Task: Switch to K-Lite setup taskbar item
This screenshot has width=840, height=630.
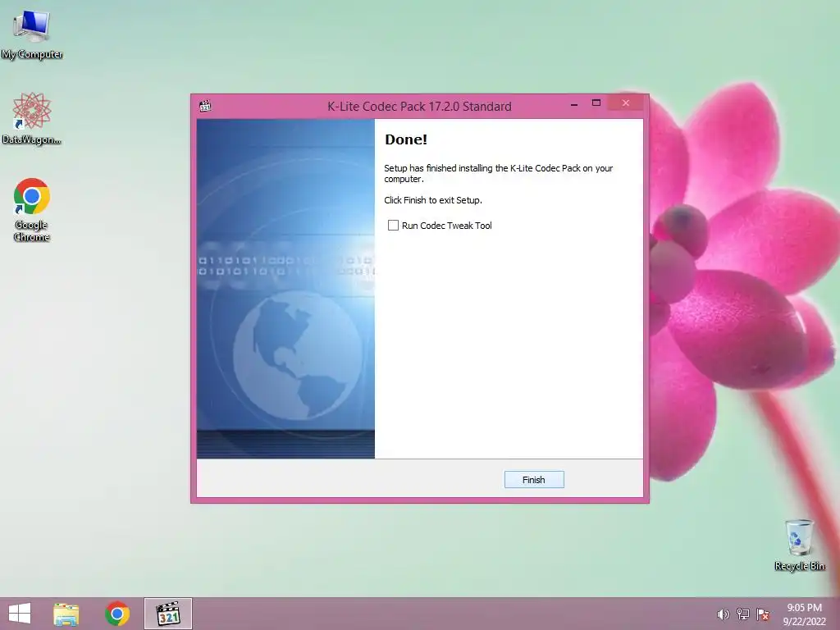Action: (x=167, y=614)
